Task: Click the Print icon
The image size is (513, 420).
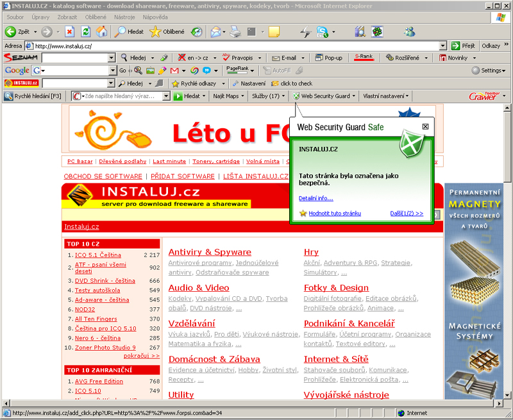Action: point(235,31)
